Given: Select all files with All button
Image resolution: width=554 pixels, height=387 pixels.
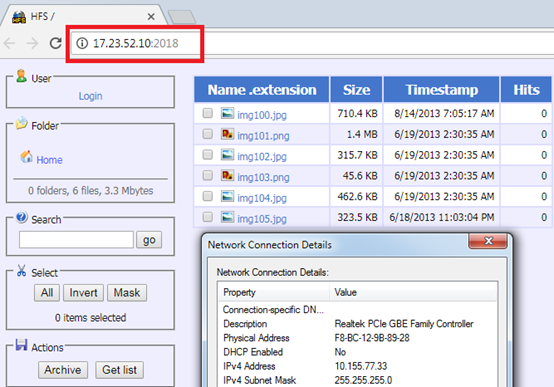Looking at the screenshot, I should pos(47,293).
